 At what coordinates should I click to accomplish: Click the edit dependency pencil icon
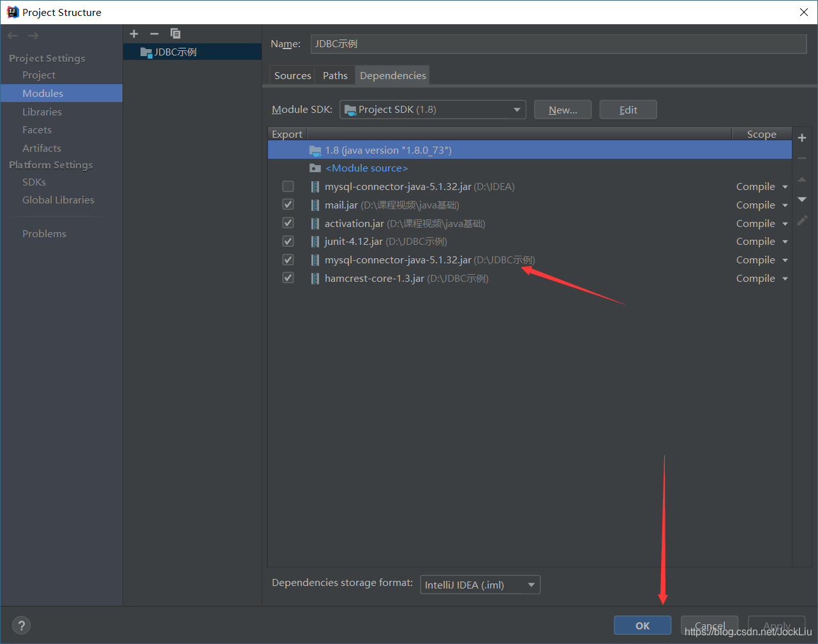[802, 220]
